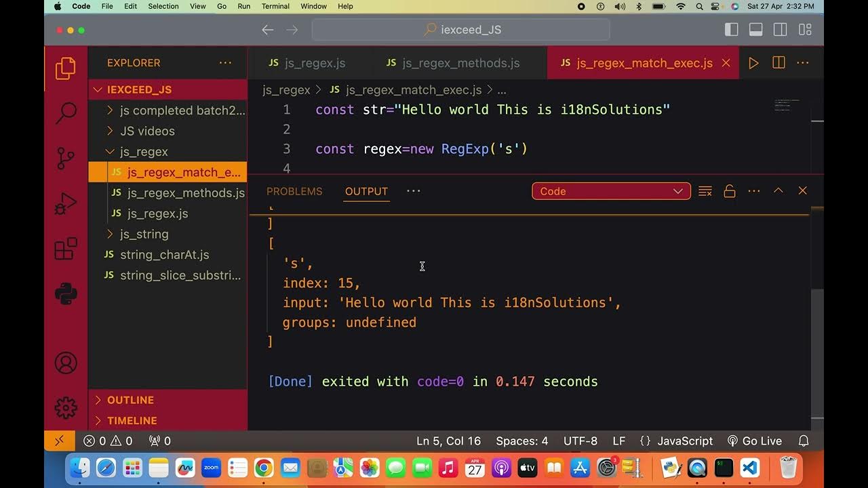868x488 pixels.
Task: Change encoding via UTF-8
Action: point(580,441)
